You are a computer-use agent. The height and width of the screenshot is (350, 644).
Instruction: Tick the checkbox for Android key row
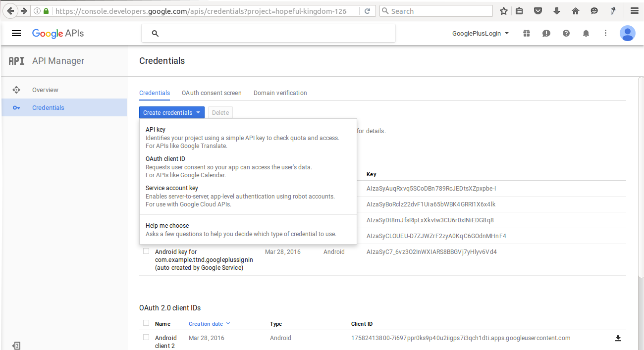[146, 251]
